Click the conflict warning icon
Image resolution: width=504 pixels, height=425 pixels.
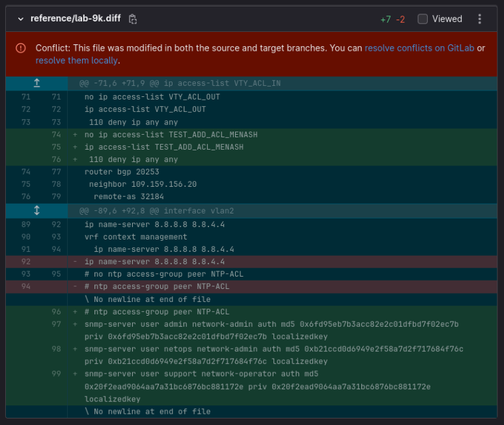click(x=21, y=48)
